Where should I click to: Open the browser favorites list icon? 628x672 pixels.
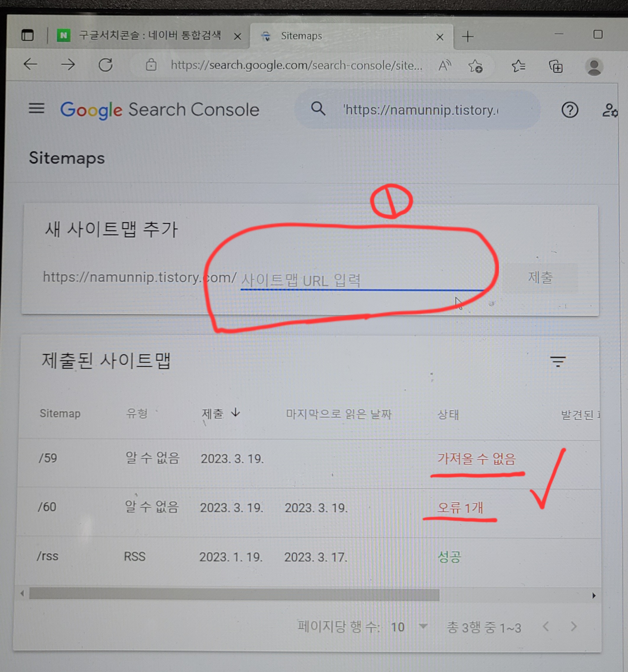pos(518,66)
